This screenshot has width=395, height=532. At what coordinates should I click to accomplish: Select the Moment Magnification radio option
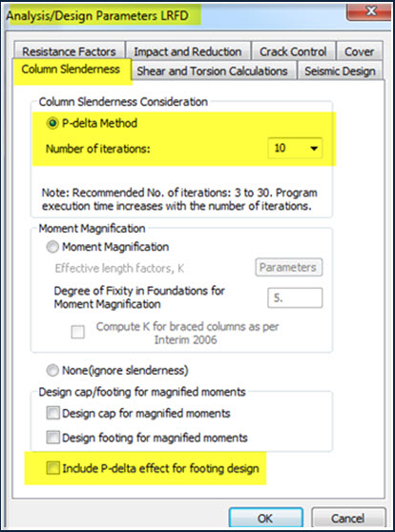pyautogui.click(x=52, y=247)
